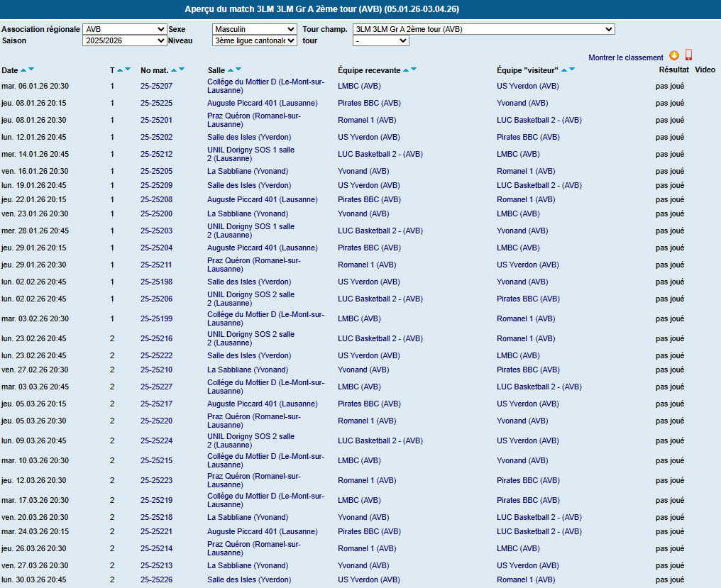The height and width of the screenshot is (588, 721).
Task: Open the Association régionale dropdown
Action: 125,29
